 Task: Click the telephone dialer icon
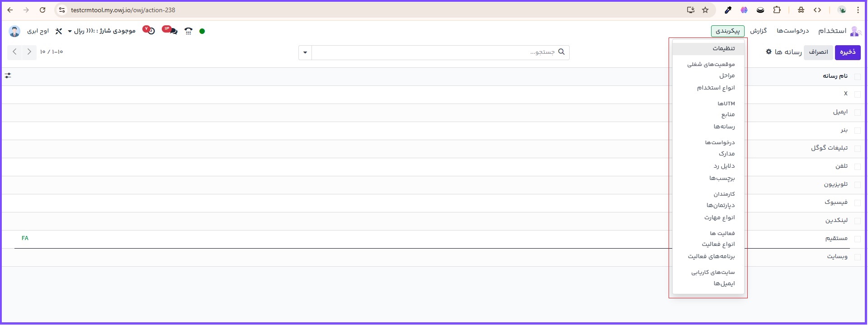click(x=189, y=31)
